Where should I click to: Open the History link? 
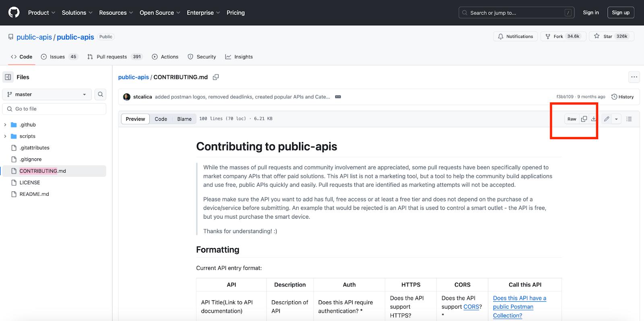click(x=622, y=97)
